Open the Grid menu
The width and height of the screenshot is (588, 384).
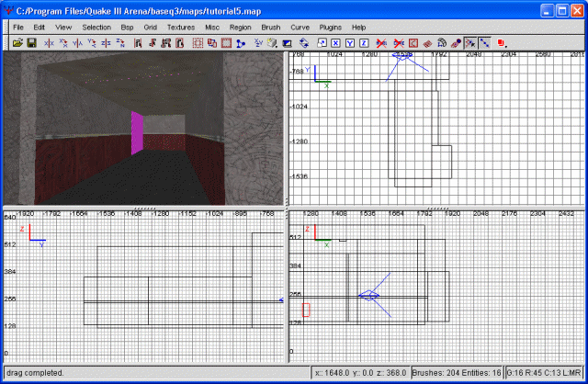tap(150, 28)
